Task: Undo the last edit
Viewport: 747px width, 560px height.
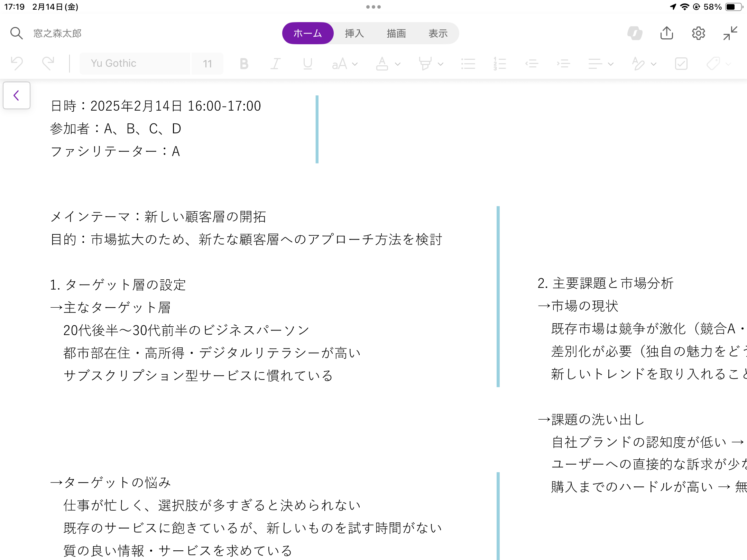Action: pyautogui.click(x=16, y=63)
